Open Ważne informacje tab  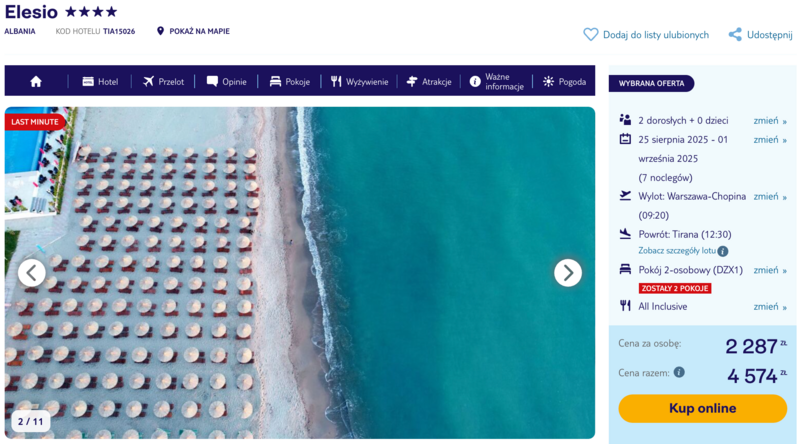[496, 82]
